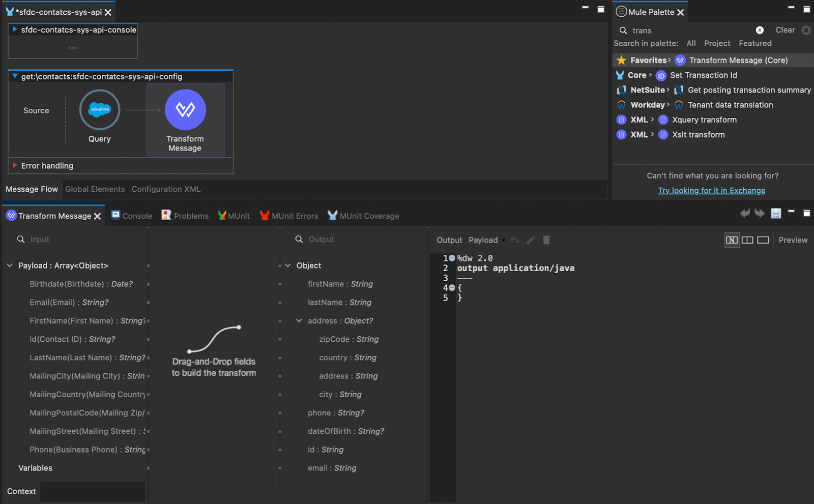Image resolution: width=814 pixels, height=504 pixels.
Task: Switch to two-pane split view layout
Action: click(x=747, y=240)
